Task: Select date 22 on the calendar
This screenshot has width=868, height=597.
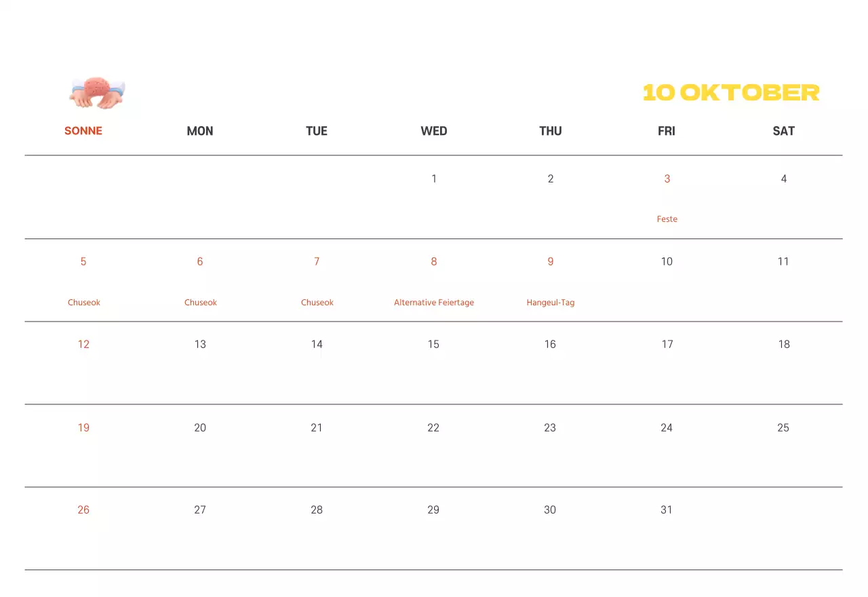Action: [433, 428]
